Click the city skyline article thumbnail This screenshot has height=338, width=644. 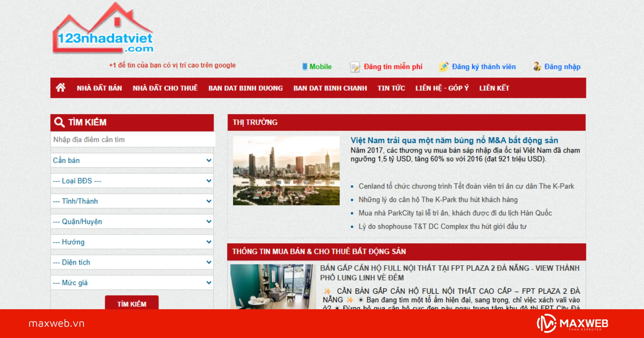click(x=286, y=171)
